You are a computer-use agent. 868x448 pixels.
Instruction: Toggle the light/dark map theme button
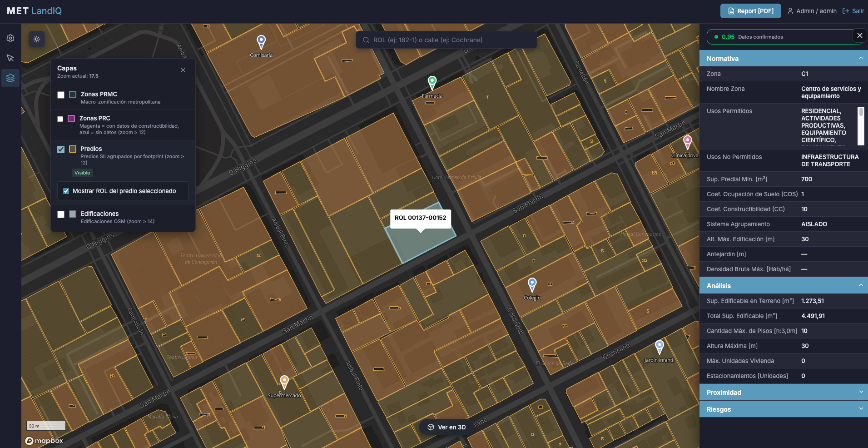click(37, 39)
